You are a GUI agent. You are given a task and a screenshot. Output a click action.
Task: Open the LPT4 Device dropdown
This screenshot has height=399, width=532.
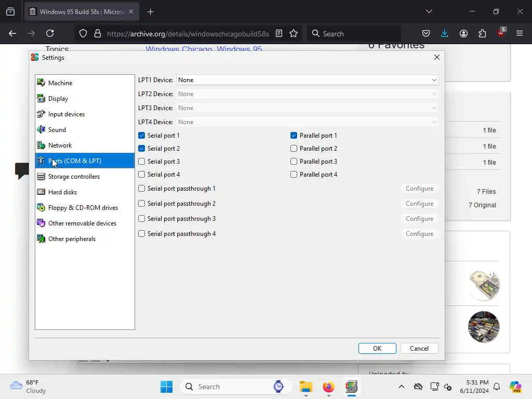click(x=307, y=122)
